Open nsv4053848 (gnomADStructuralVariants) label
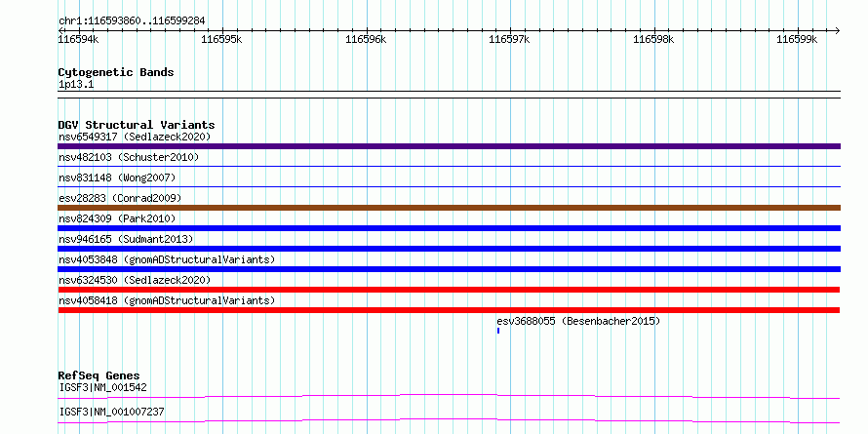Viewport: 868px width, 434px height. pyautogui.click(x=167, y=259)
